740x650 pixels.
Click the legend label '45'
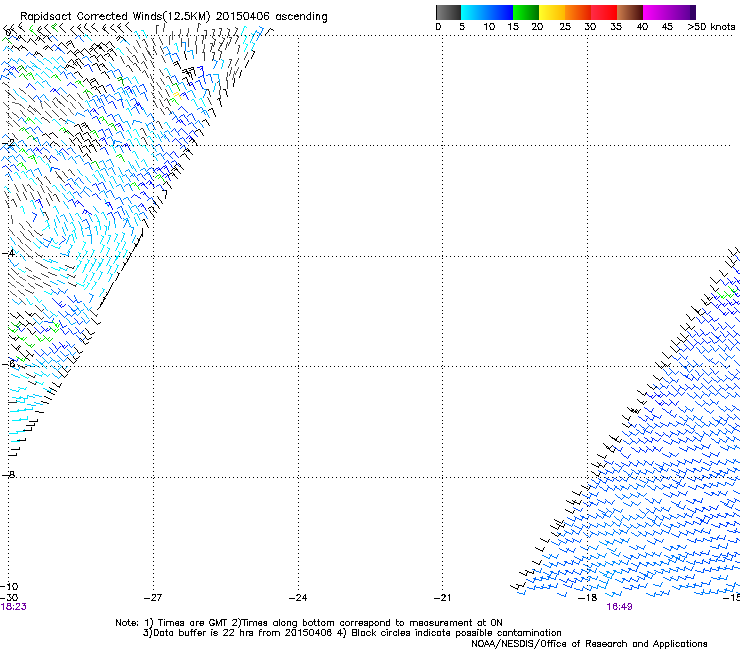[667, 27]
